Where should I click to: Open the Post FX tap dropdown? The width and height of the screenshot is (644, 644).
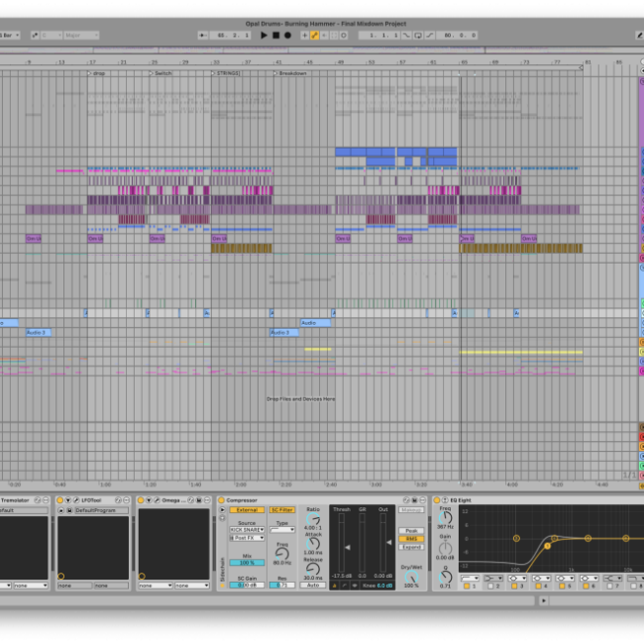(247, 538)
